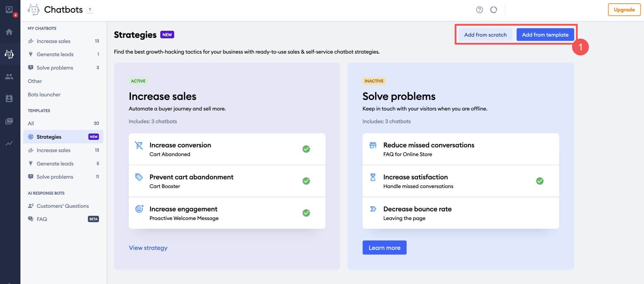Open the visitors people icon

[x=9, y=77]
